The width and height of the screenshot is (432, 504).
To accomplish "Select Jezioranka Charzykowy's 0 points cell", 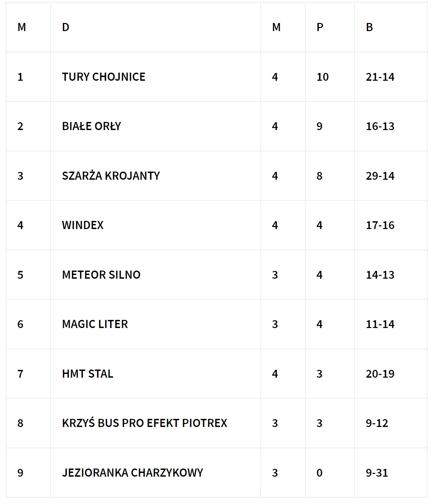I will coord(319,473).
